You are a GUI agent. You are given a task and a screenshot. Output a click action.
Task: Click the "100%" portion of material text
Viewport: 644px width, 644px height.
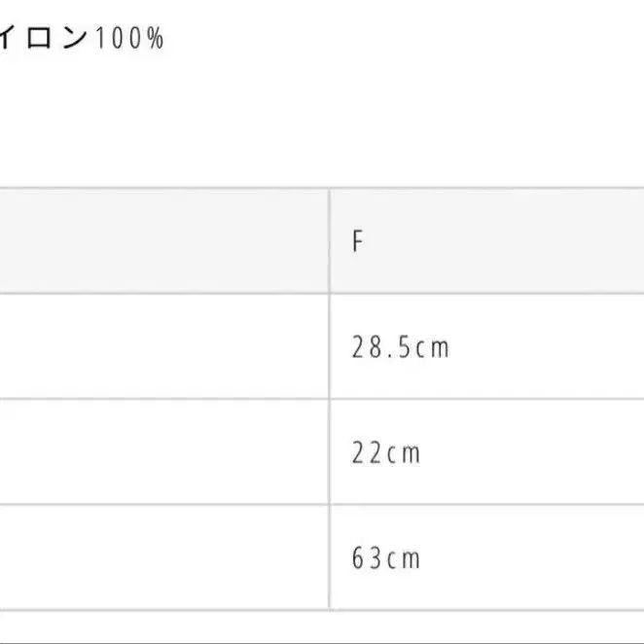tap(129, 38)
